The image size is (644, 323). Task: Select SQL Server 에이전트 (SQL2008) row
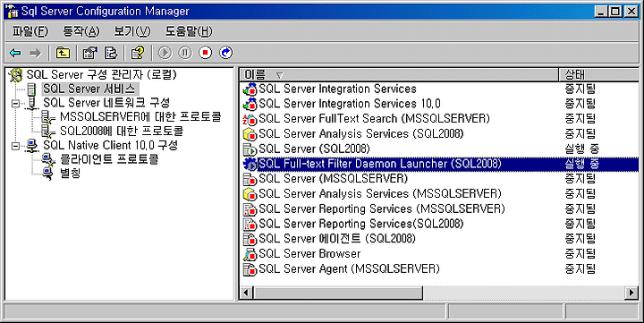coord(440,239)
